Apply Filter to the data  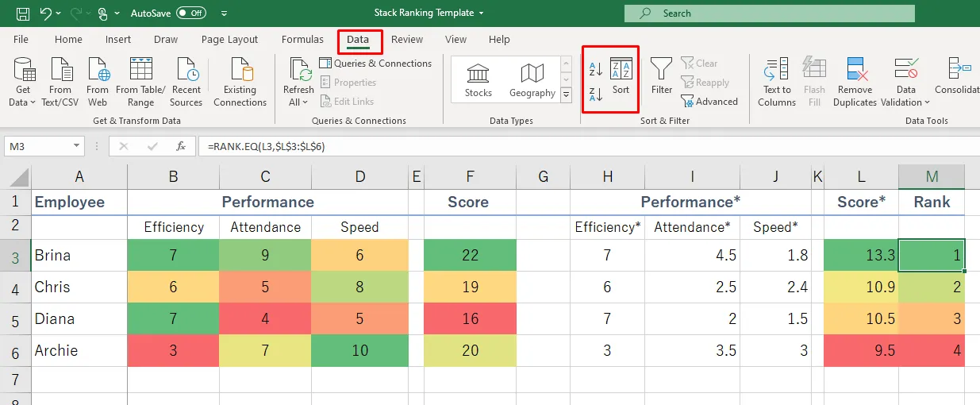pos(662,76)
